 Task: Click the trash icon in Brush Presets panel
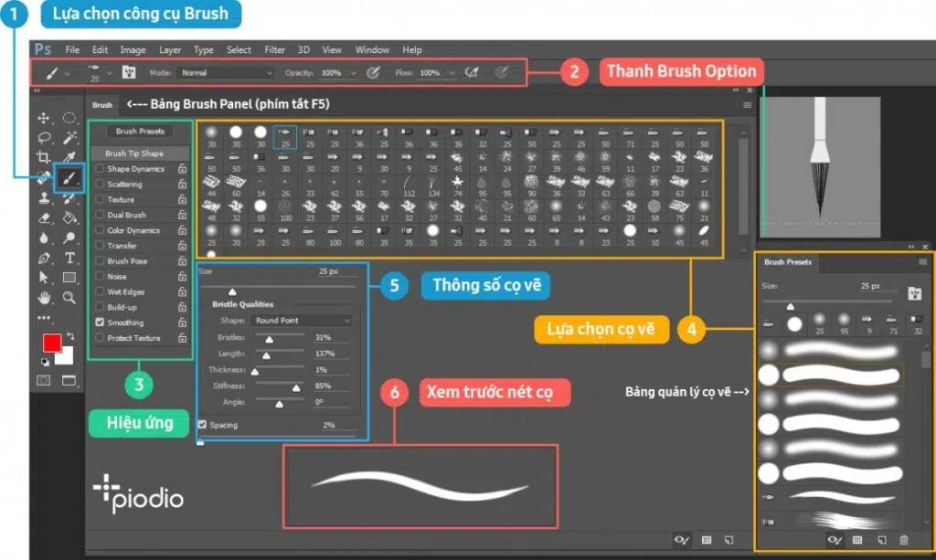(904, 541)
